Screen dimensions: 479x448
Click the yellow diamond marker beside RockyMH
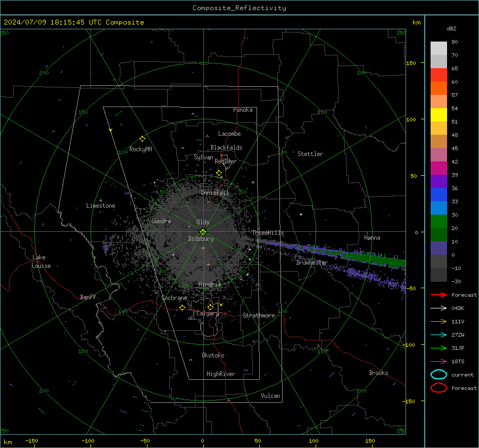pyautogui.click(x=142, y=139)
